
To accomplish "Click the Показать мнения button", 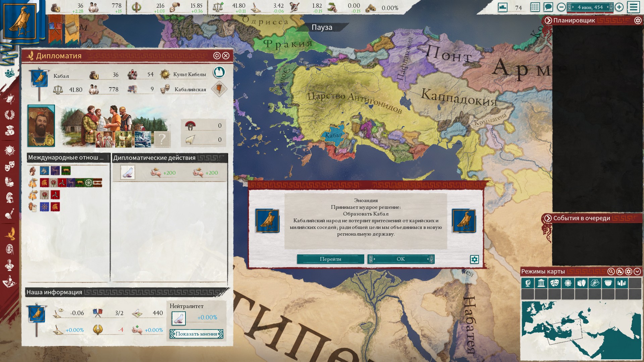I will tap(196, 334).
